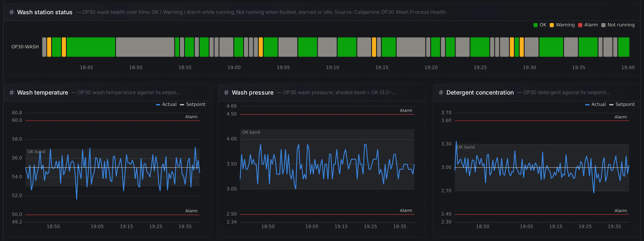
Task: Toggle the Alarm series in status legend
Action: click(588, 25)
